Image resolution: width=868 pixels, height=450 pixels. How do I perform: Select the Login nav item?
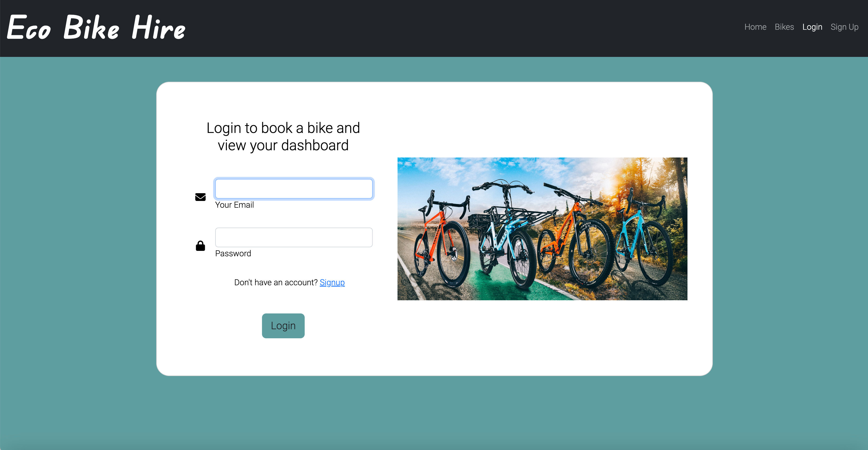click(812, 27)
